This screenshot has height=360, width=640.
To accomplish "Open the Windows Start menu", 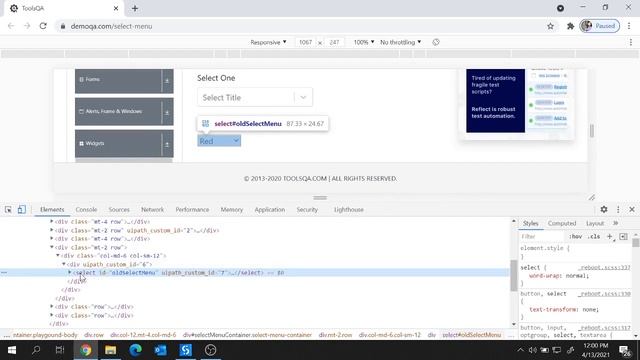I will click(x=12, y=350).
